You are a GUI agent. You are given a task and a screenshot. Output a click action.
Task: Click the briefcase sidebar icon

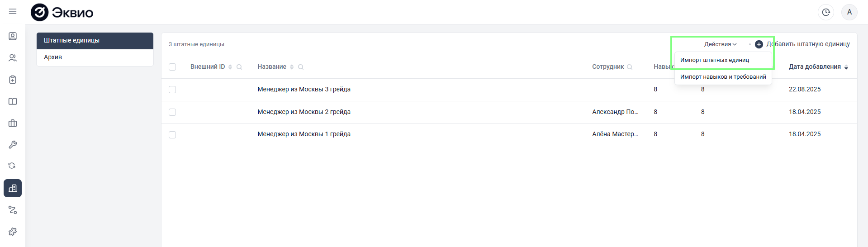pos(13,123)
